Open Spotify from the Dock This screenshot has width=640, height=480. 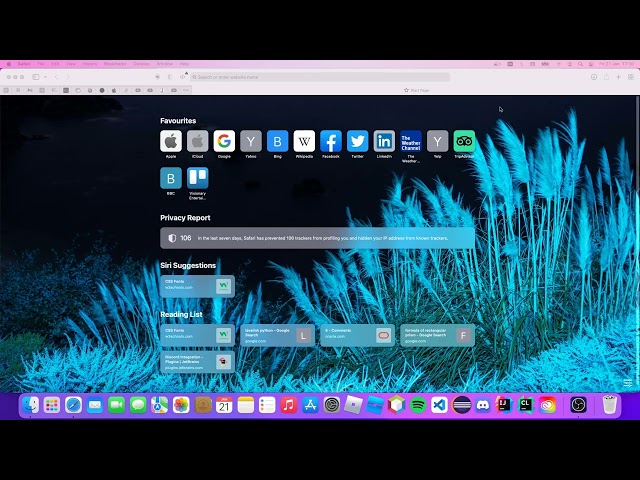pos(418,405)
